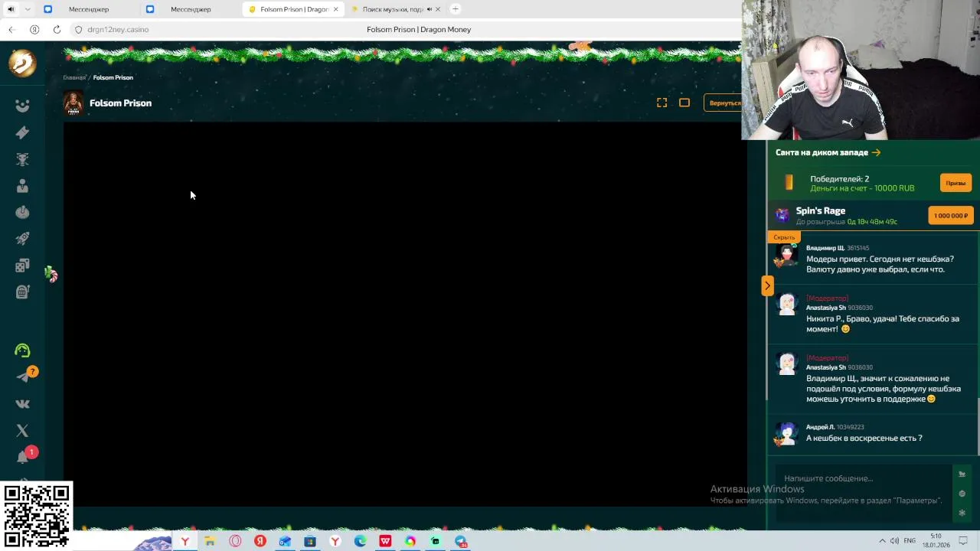Image resolution: width=980 pixels, height=551 pixels.
Task: Click the chat send icon
Action: [x=962, y=474]
